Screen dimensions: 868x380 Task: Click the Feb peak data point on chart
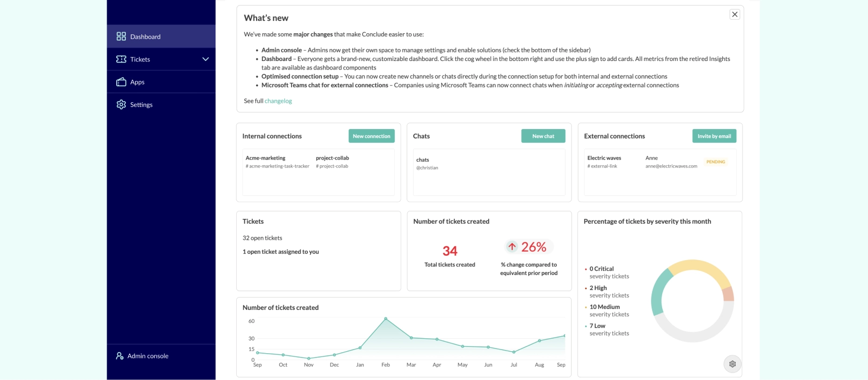pos(386,319)
